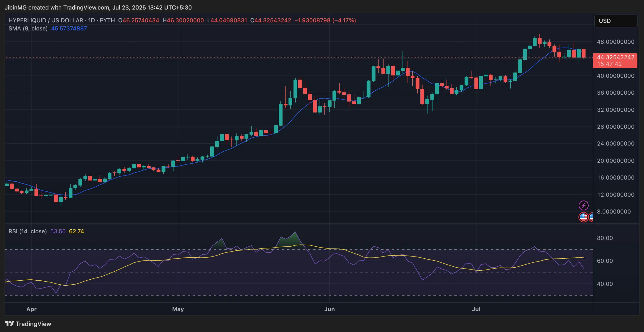Click the 40.00000000 price axis label
Image resolution: width=644 pixels, height=332 pixels.
616,76
